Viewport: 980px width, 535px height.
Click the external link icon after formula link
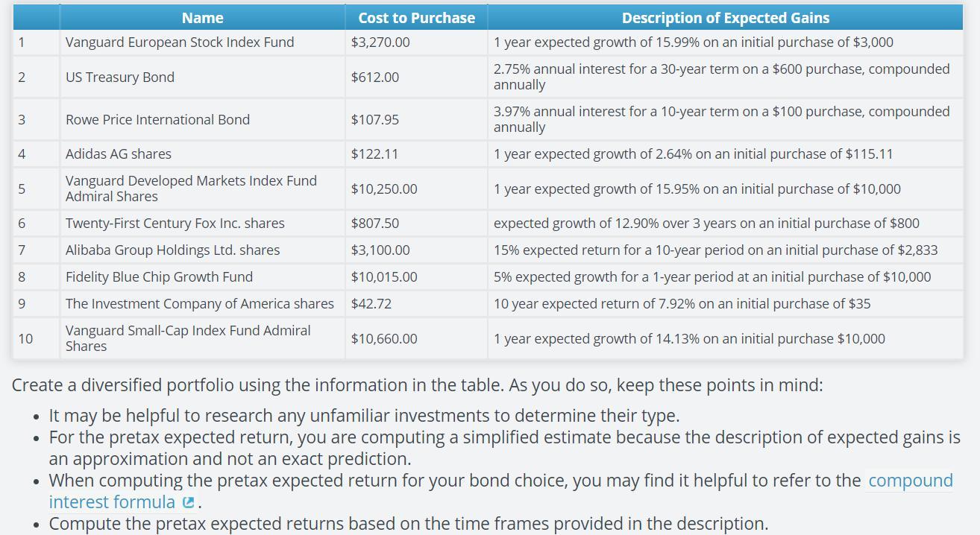click(x=188, y=503)
